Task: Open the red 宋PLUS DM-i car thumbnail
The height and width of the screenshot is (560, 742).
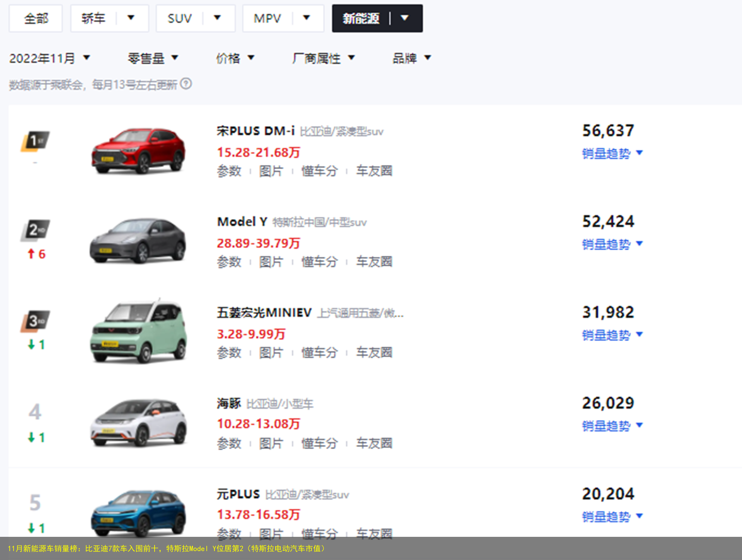Action: click(x=138, y=151)
